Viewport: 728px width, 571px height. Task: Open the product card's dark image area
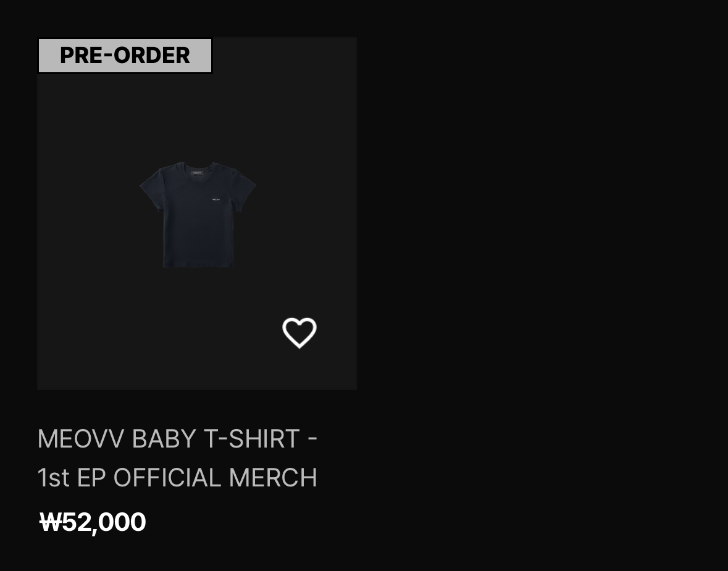click(197, 214)
